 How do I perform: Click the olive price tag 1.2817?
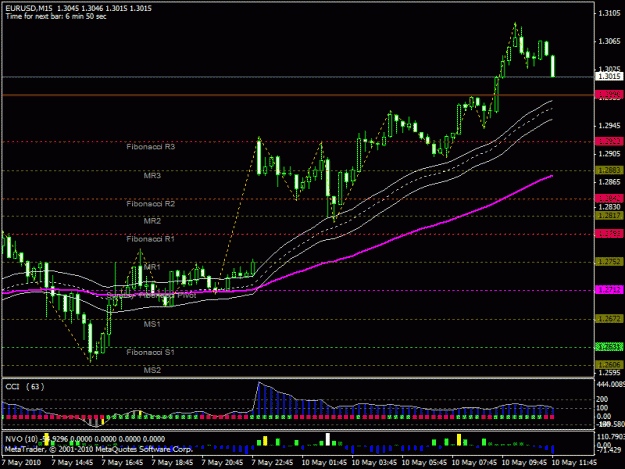[609, 216]
